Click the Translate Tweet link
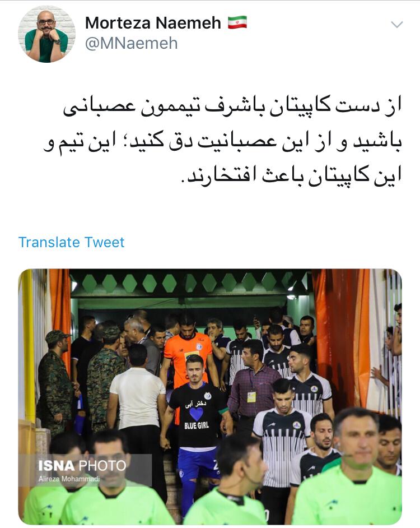Screen dimensions: 420x528 pyautogui.click(x=71, y=242)
